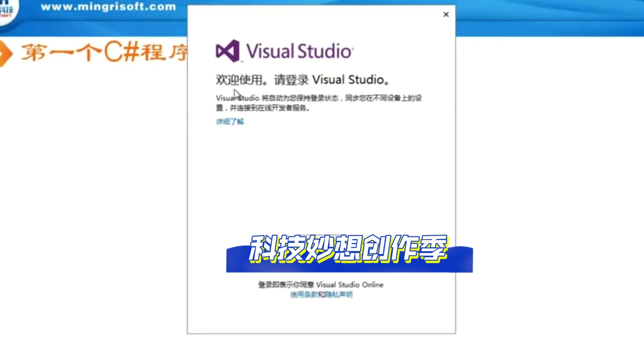
Task: Click the 登录即表示你同意 Visual Studio Online text
Action: coord(321,285)
